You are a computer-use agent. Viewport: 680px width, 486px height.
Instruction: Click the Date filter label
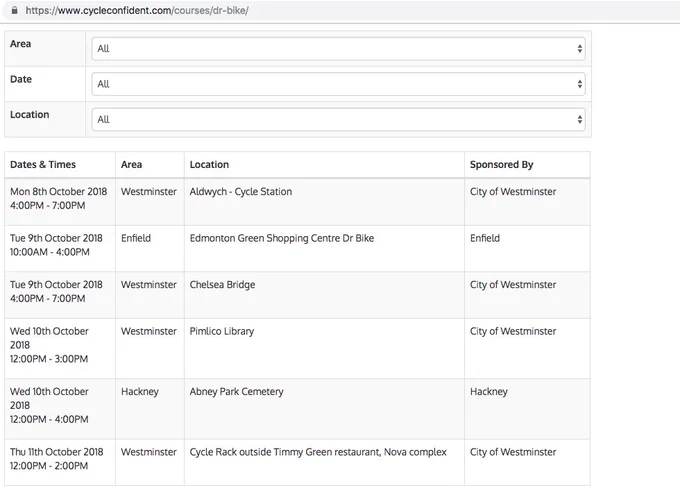click(21, 79)
